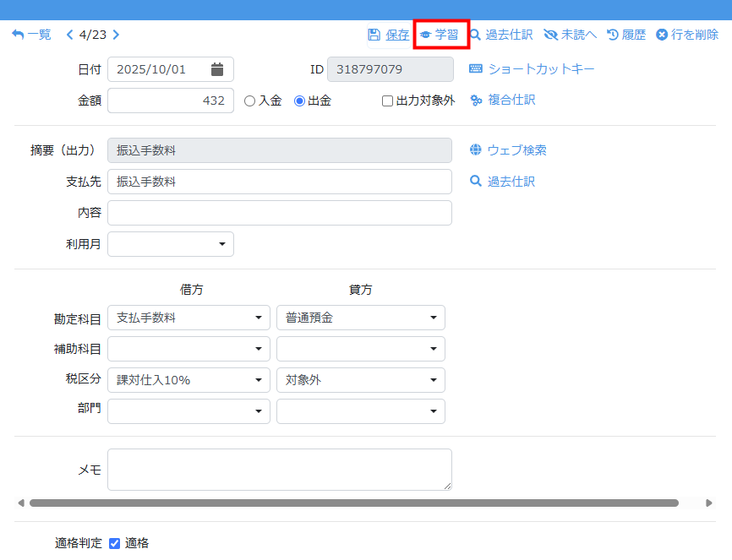Open 履歴 history clock icon
The image size is (732, 560).
(x=613, y=35)
